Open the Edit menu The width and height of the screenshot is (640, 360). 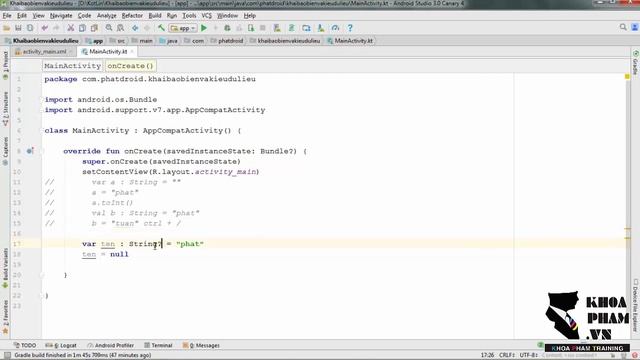22,16
